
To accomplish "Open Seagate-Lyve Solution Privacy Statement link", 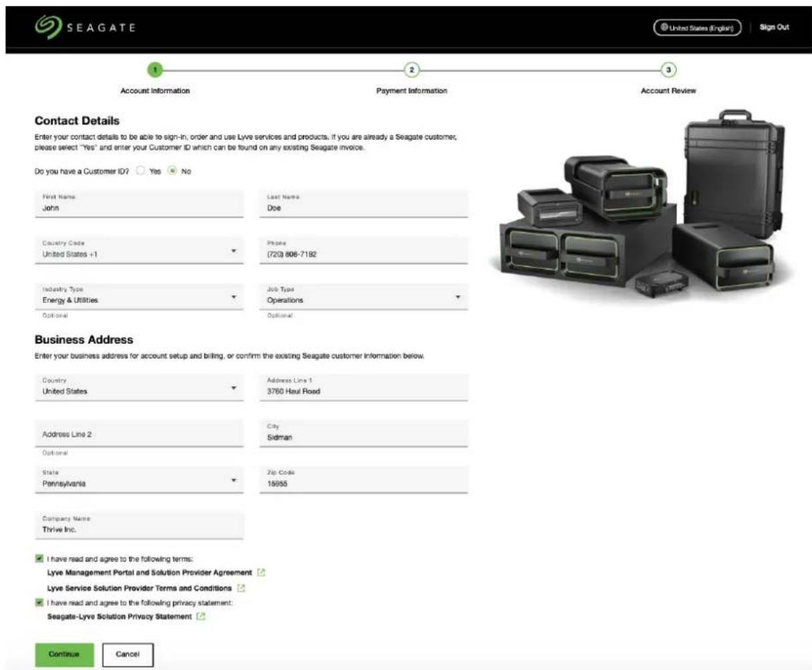I will pyautogui.click(x=119, y=617).
